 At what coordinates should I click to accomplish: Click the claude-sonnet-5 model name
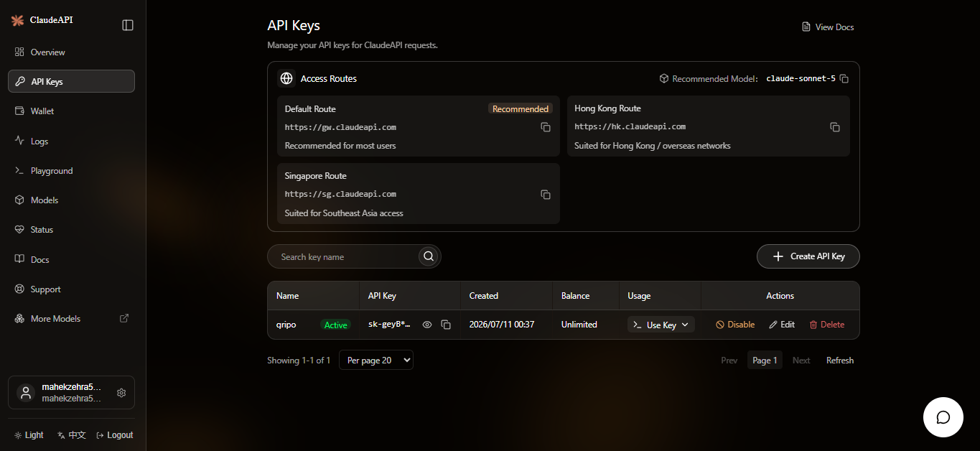[x=801, y=79]
